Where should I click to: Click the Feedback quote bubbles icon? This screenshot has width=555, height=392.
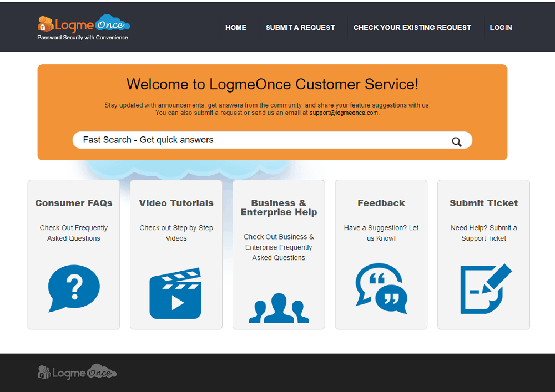(x=381, y=288)
